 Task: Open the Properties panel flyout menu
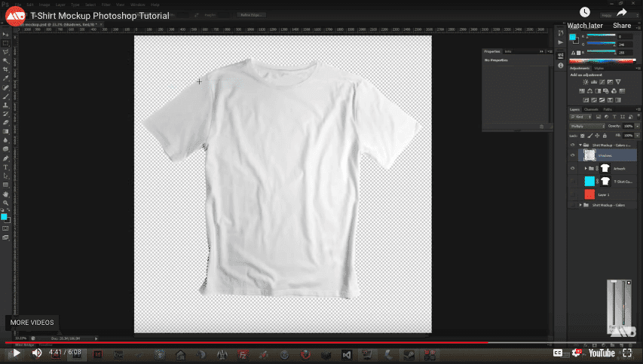pyautogui.click(x=550, y=52)
